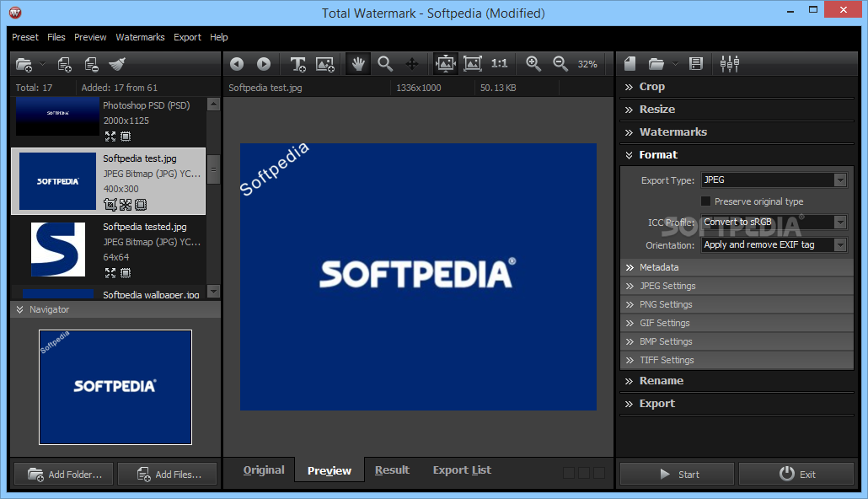868x499 pixels.
Task: Collapse the Navigator panel
Action: pos(115,309)
